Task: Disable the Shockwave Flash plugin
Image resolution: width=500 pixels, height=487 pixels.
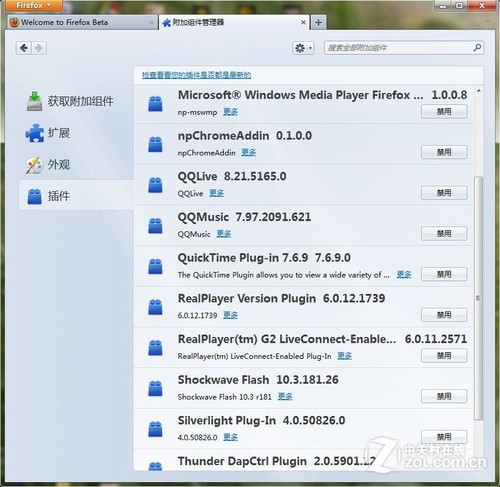Action: [x=444, y=396]
